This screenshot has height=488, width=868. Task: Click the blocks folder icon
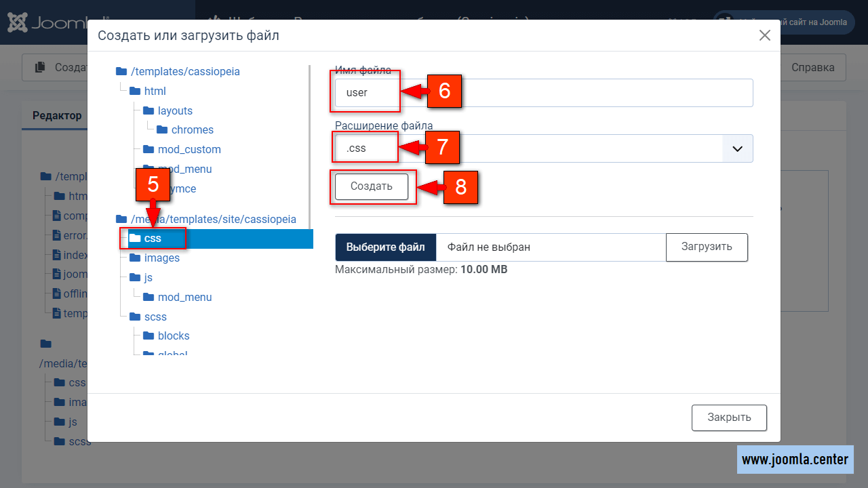(x=149, y=335)
